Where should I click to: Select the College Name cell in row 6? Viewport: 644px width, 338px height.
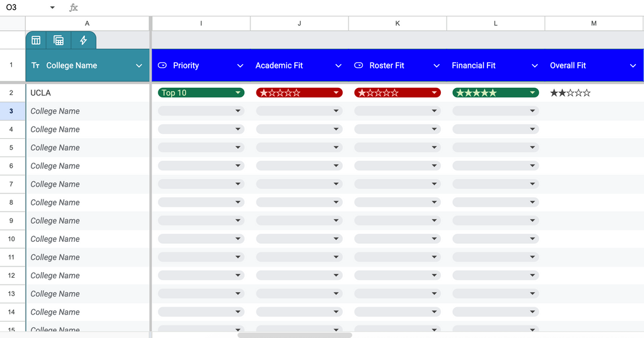(87, 166)
